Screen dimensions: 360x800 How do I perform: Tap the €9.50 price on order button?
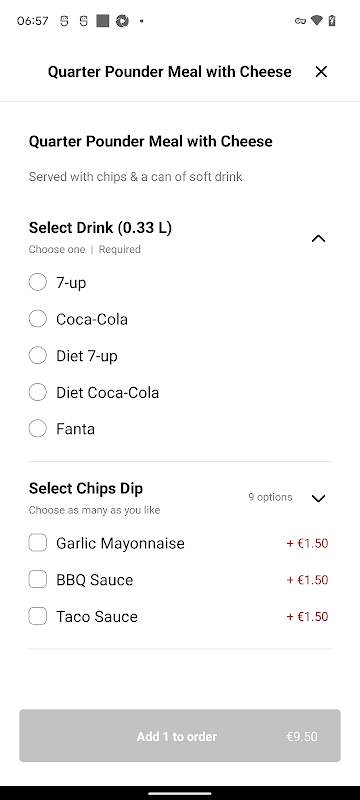(302, 737)
